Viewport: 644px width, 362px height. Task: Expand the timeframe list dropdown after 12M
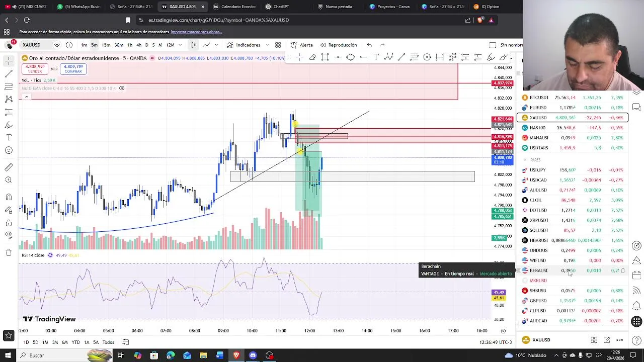[x=180, y=45]
